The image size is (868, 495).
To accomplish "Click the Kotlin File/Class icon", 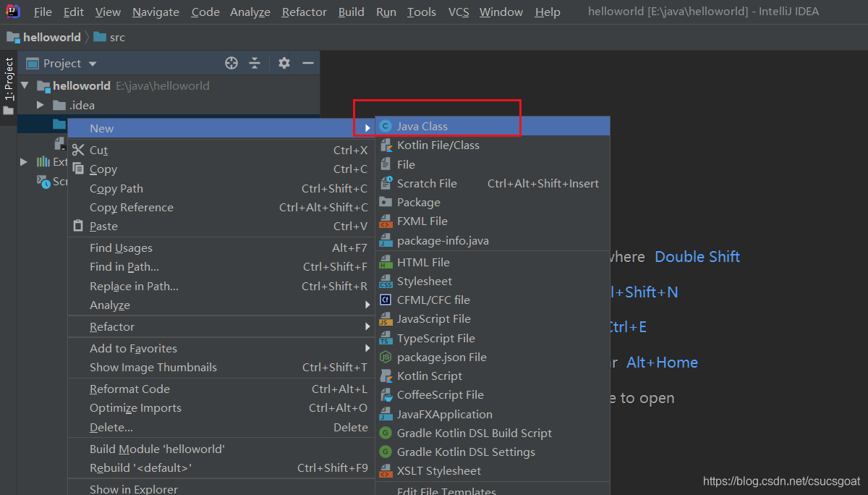I will click(x=386, y=145).
